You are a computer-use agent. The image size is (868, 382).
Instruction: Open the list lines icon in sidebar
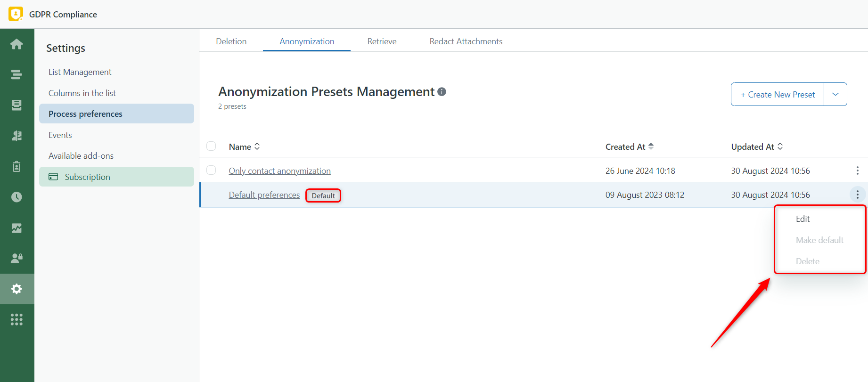(16, 74)
